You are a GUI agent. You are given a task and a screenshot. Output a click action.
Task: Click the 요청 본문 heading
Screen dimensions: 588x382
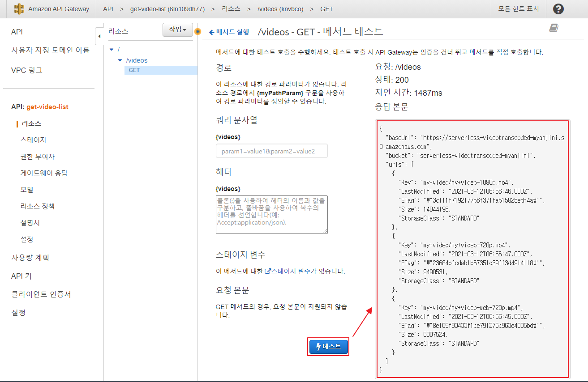coord(232,289)
